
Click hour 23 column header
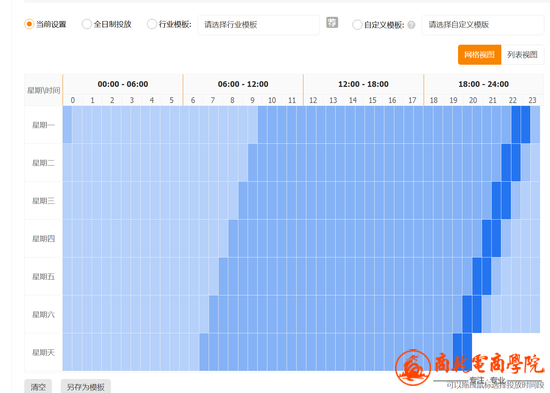(532, 100)
